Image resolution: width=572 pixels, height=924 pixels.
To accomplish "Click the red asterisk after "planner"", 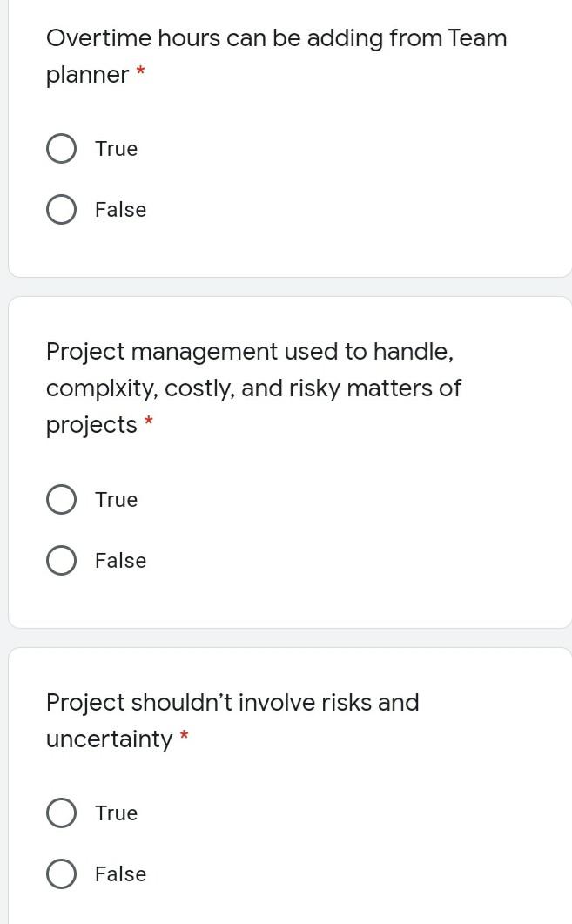I will 140,73.
